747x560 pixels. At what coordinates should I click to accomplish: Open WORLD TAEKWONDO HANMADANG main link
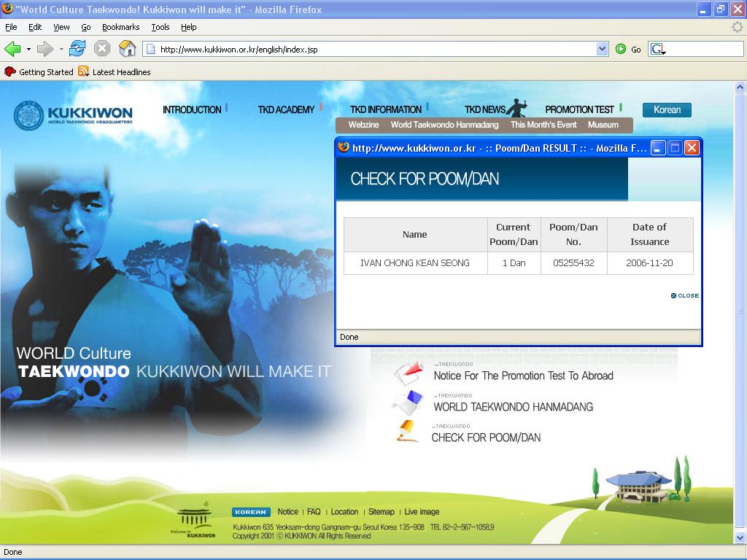pyautogui.click(x=513, y=407)
